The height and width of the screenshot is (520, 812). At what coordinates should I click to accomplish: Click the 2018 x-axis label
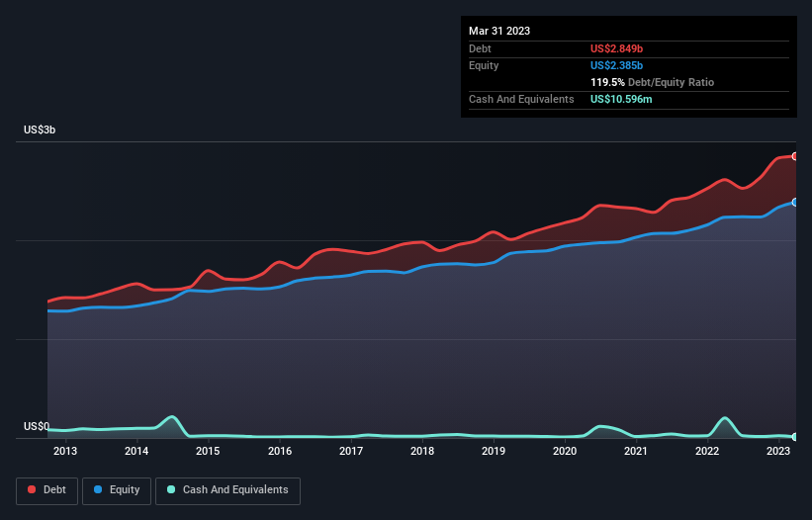(422, 451)
